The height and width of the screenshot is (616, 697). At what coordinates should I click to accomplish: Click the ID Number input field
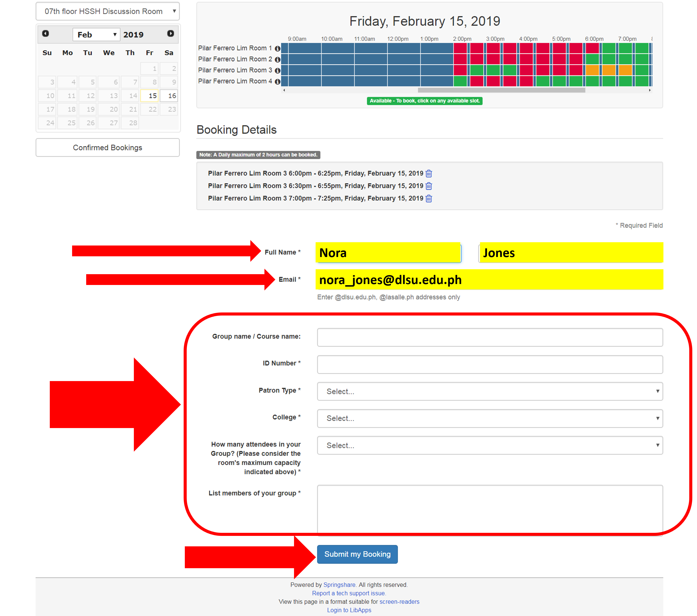click(490, 364)
